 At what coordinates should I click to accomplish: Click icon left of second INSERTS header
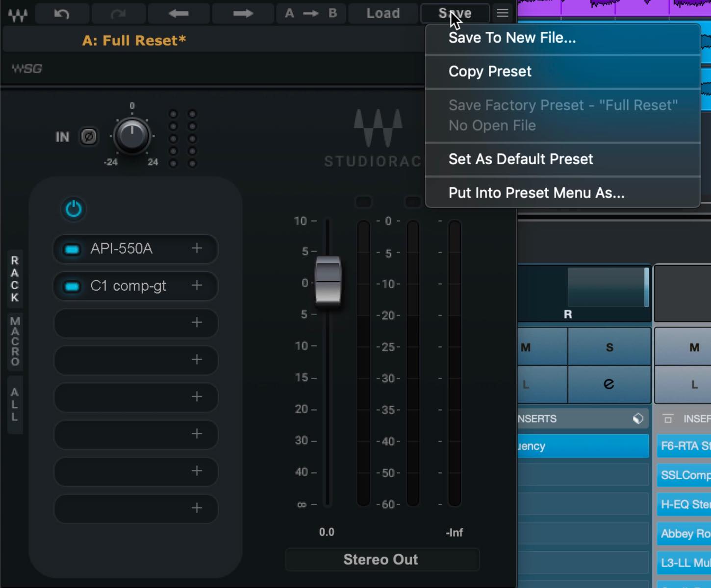tap(668, 418)
